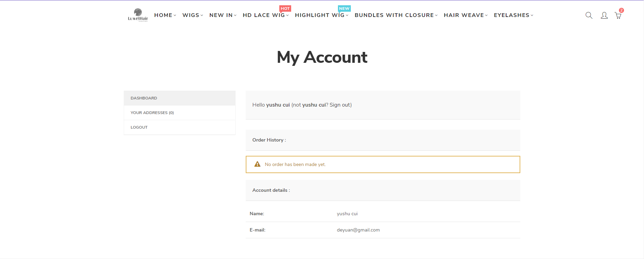644x259 pixels.
Task: Click the warning triangle icon in order notice
Action: click(x=257, y=164)
